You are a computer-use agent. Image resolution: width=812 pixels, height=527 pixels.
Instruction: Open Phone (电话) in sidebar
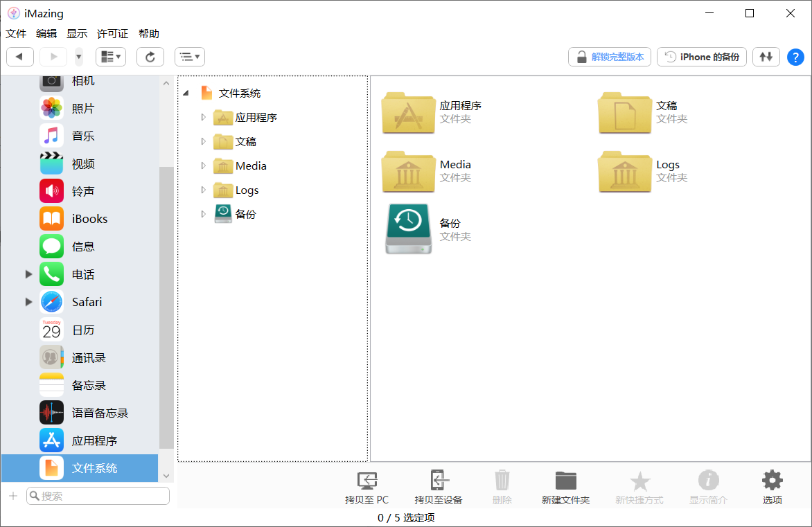[80, 274]
